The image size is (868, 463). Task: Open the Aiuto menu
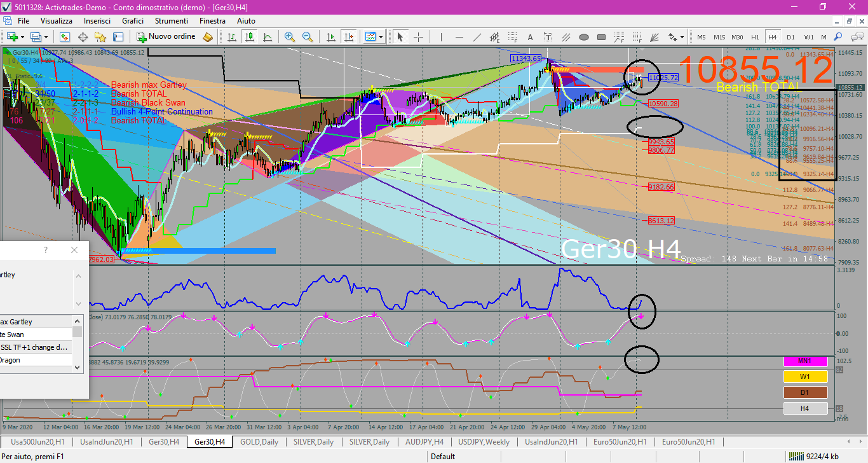click(246, 21)
